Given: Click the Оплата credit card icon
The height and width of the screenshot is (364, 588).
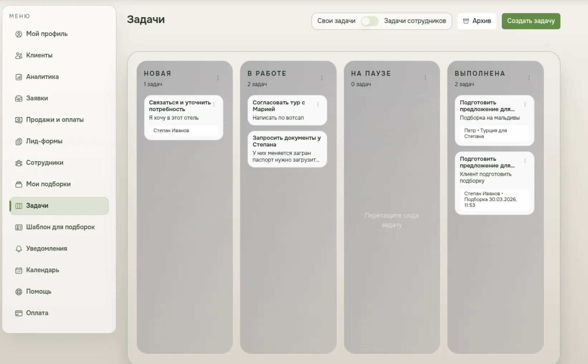Looking at the screenshot, I should point(19,313).
